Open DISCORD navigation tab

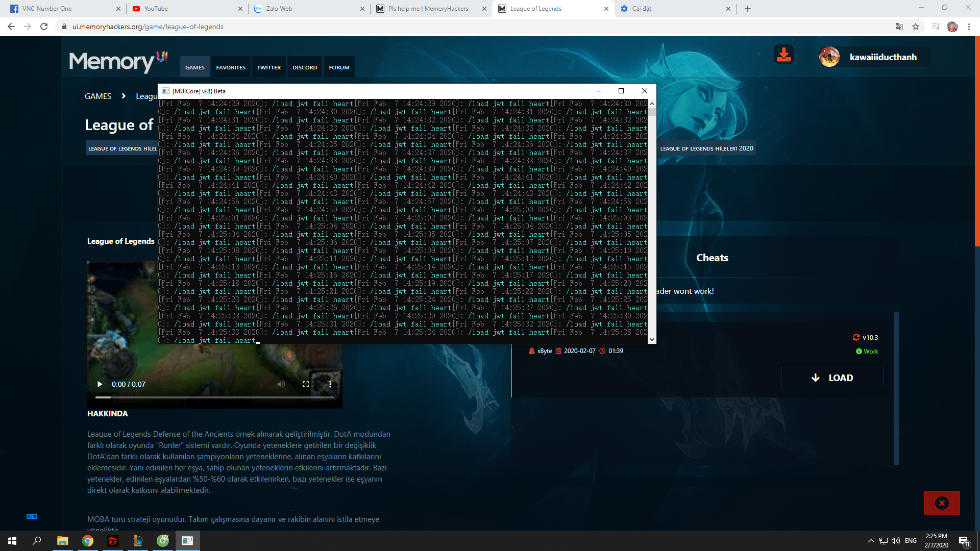(305, 67)
